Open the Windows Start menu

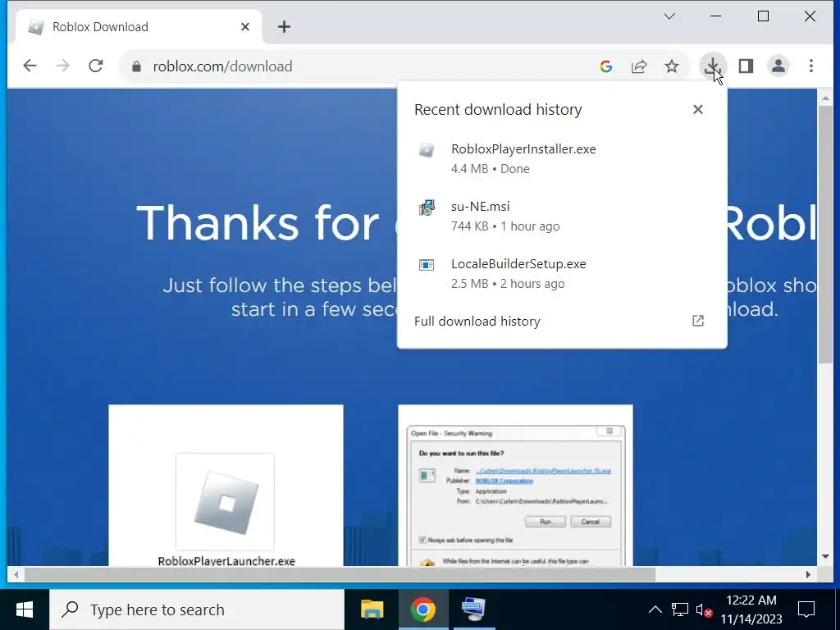(x=25, y=609)
